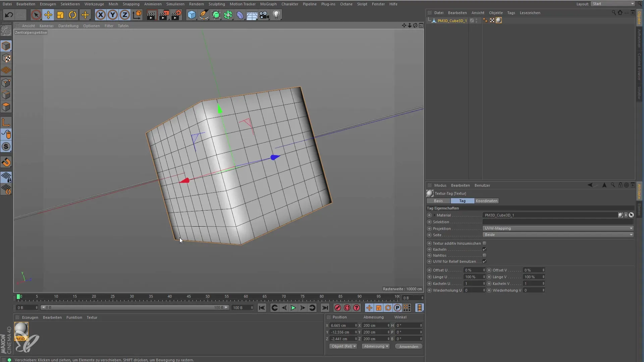Toggle X axis lock
644x362 pixels.
101,15
